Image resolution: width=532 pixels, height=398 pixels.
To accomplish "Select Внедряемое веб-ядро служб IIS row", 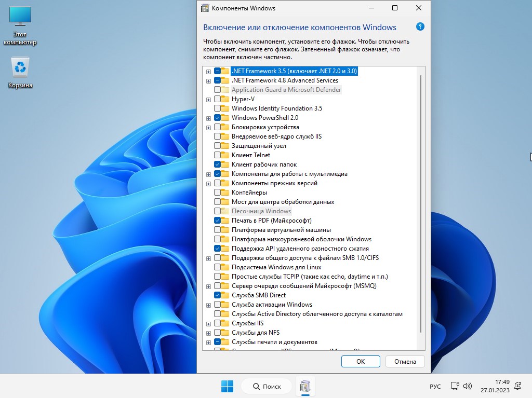I will pos(276,136).
